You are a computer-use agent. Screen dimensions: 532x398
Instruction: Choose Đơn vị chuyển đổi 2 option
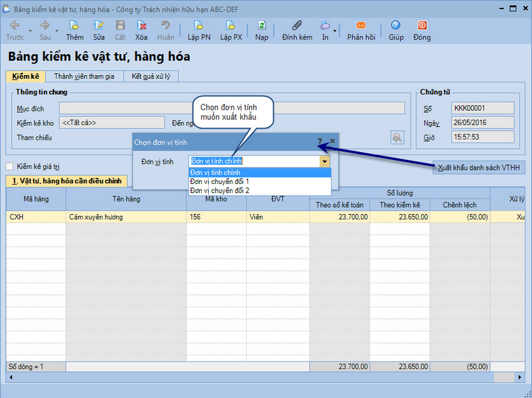click(260, 191)
